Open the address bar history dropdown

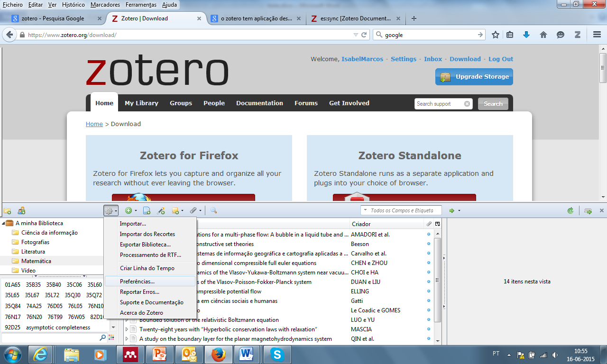coord(356,35)
